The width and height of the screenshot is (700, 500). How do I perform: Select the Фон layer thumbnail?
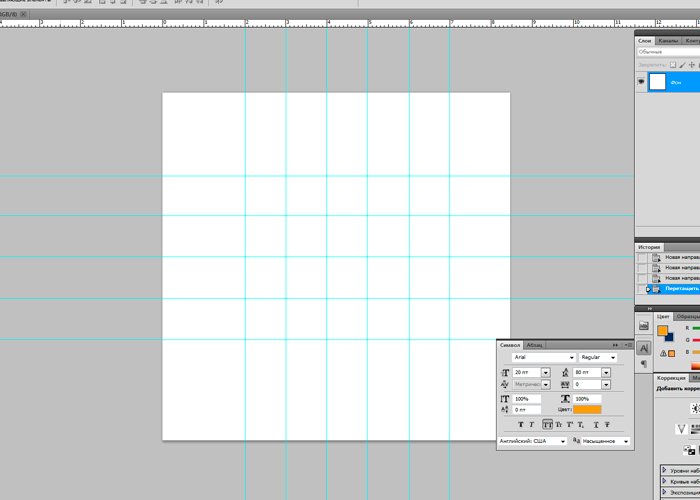click(658, 82)
